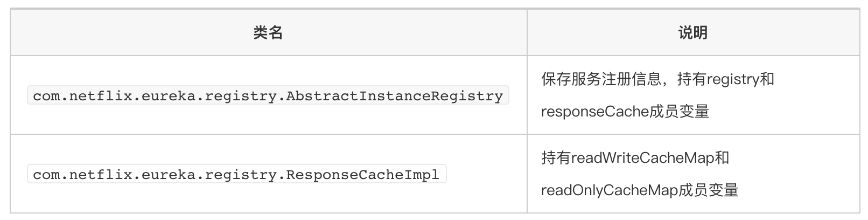The height and width of the screenshot is (220, 868).
Task: Click "eureka" in the ResponseCacheImpl class path
Action: pos(169,175)
